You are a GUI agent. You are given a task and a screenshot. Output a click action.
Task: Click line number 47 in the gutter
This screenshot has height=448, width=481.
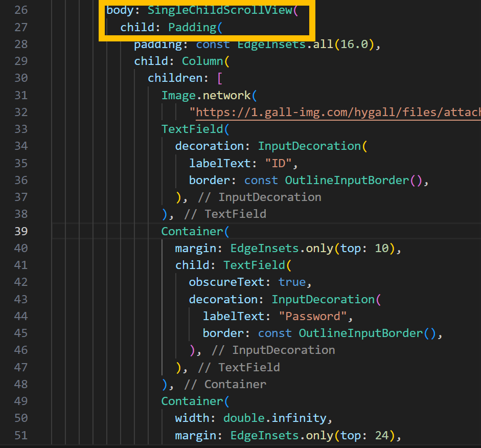[x=21, y=367]
